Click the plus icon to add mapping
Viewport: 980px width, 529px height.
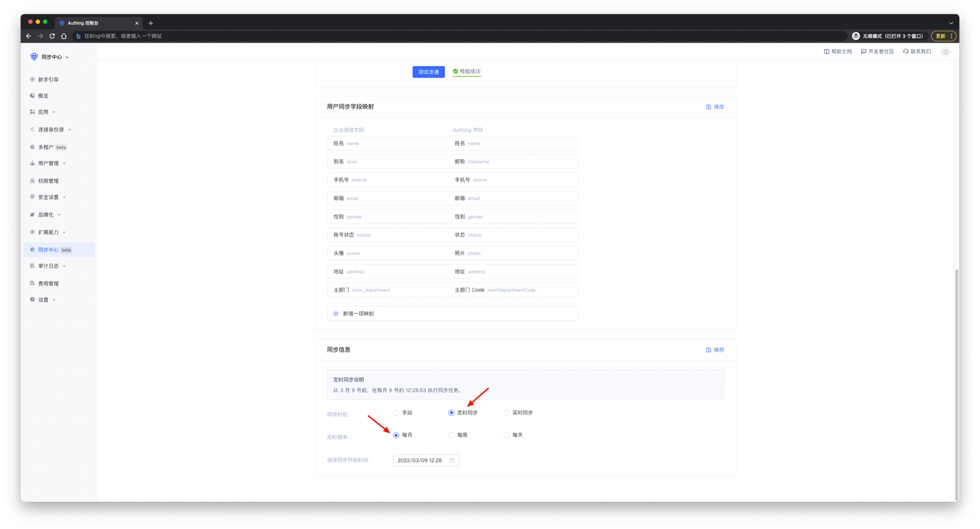click(336, 314)
